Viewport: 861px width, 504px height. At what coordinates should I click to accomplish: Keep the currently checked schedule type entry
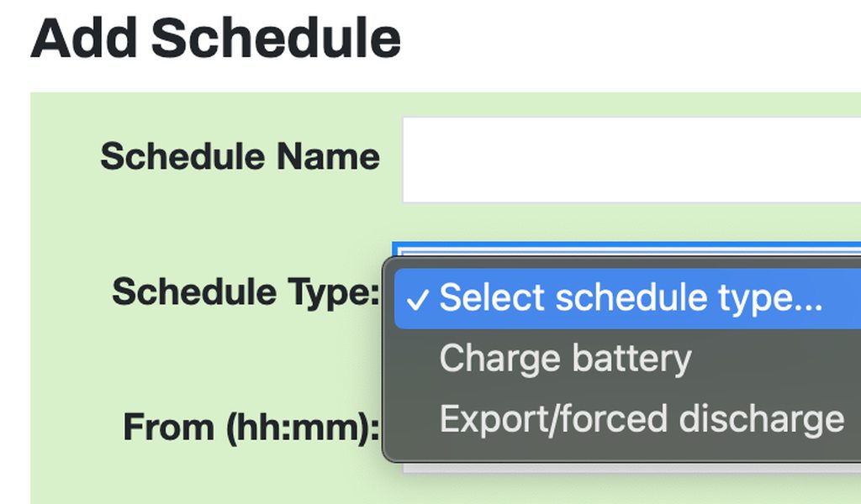[x=631, y=298]
